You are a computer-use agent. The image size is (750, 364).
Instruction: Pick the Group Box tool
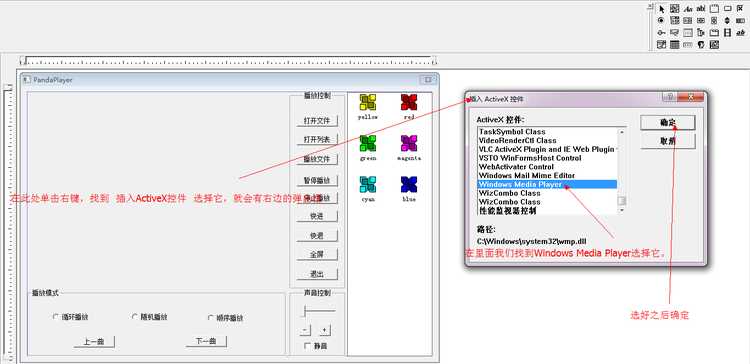click(714, 9)
